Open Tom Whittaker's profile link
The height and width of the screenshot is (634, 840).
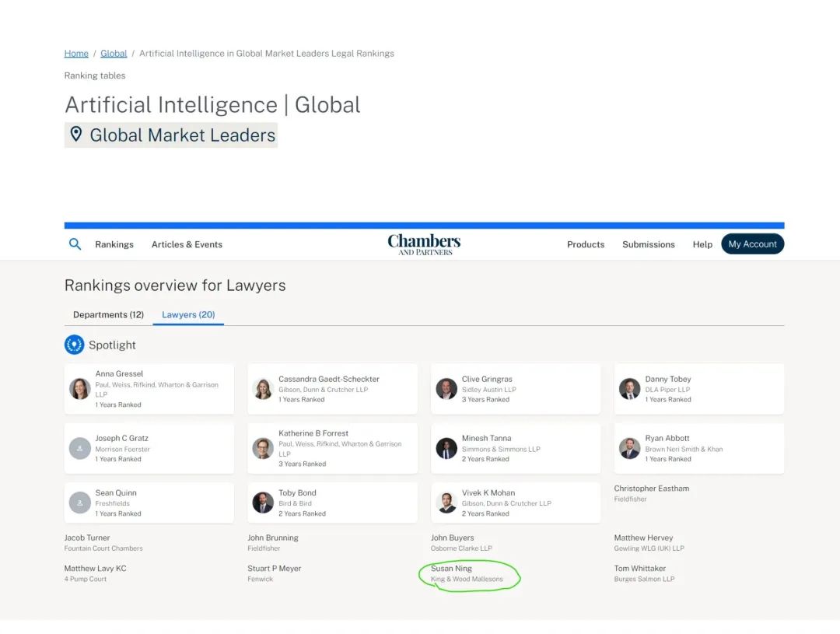point(639,568)
